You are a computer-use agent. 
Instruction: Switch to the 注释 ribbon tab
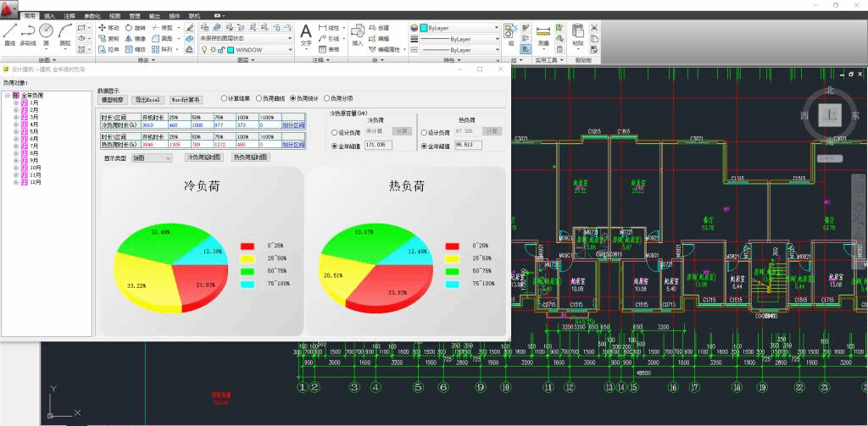click(70, 15)
